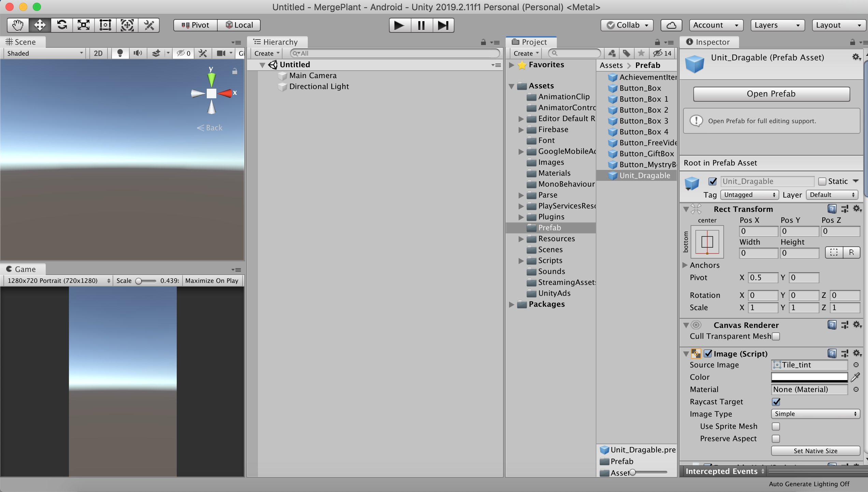This screenshot has height=492, width=868.
Task: Click the Step frame button
Action: point(443,25)
